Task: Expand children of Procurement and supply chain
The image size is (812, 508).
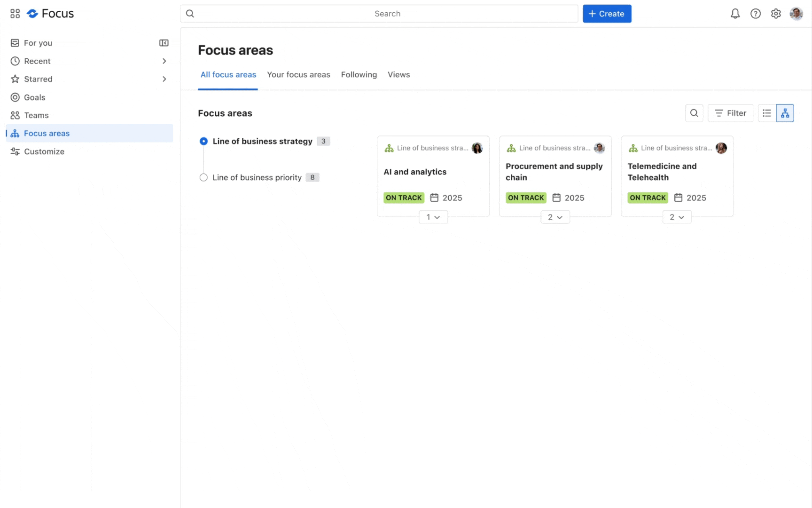Action: coord(555,217)
